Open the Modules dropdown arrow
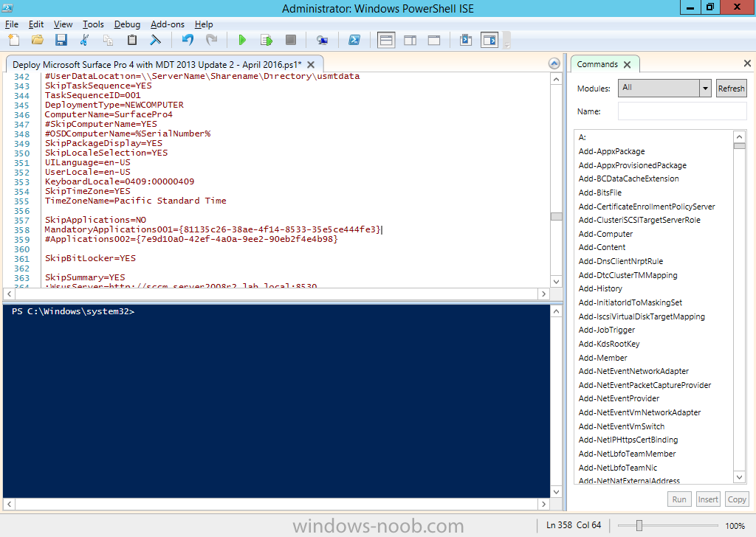 point(705,88)
